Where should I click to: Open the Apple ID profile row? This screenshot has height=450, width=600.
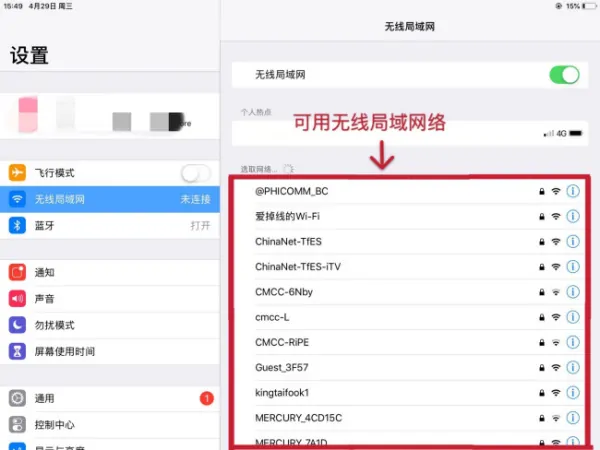click(x=110, y=116)
